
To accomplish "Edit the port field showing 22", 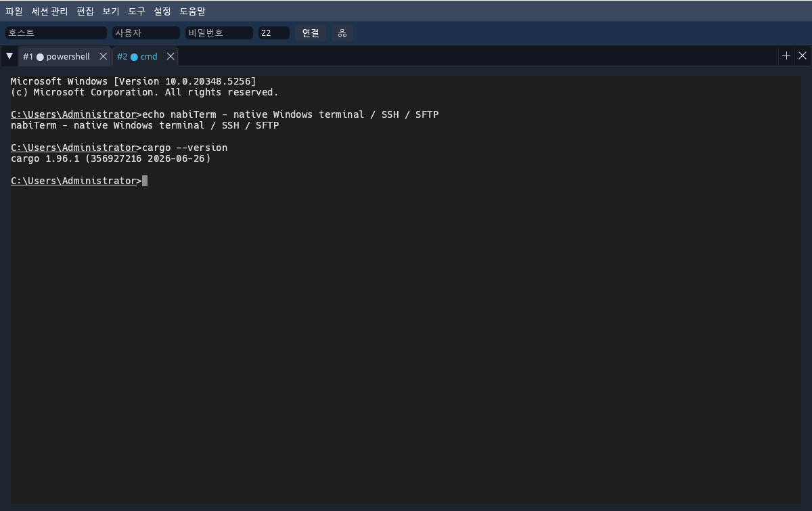I will point(274,32).
